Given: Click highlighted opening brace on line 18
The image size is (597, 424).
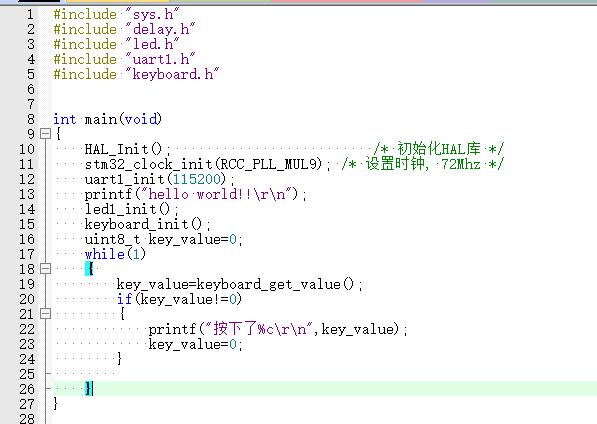Looking at the screenshot, I should (89, 269).
